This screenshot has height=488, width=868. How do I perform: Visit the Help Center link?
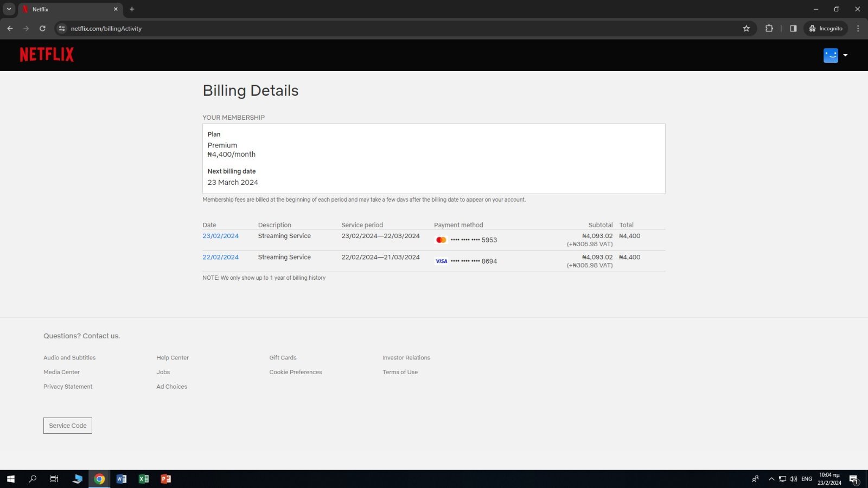pyautogui.click(x=173, y=358)
